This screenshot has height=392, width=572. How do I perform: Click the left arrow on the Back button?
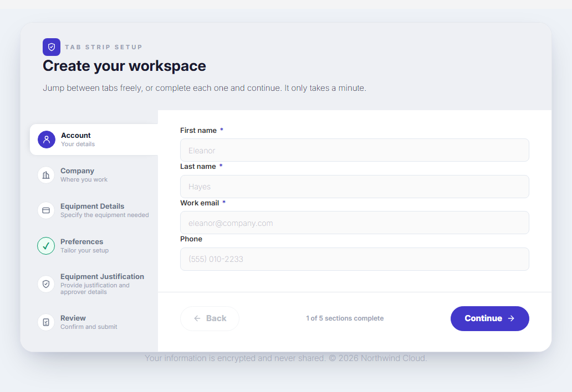click(x=197, y=318)
